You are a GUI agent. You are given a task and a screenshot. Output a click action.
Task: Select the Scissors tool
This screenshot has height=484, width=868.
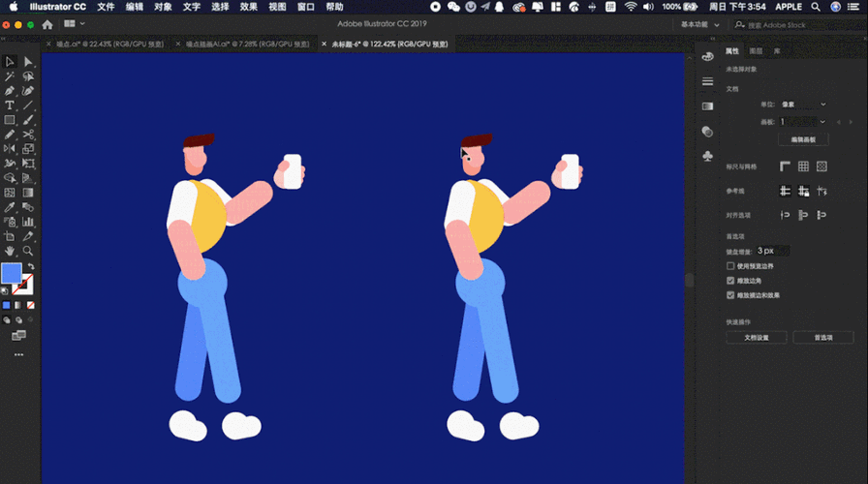click(x=28, y=135)
